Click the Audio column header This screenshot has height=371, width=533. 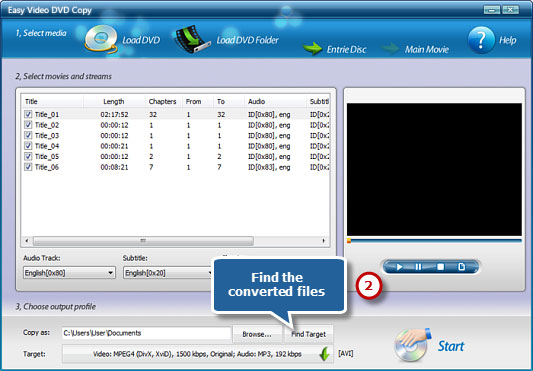coord(275,101)
